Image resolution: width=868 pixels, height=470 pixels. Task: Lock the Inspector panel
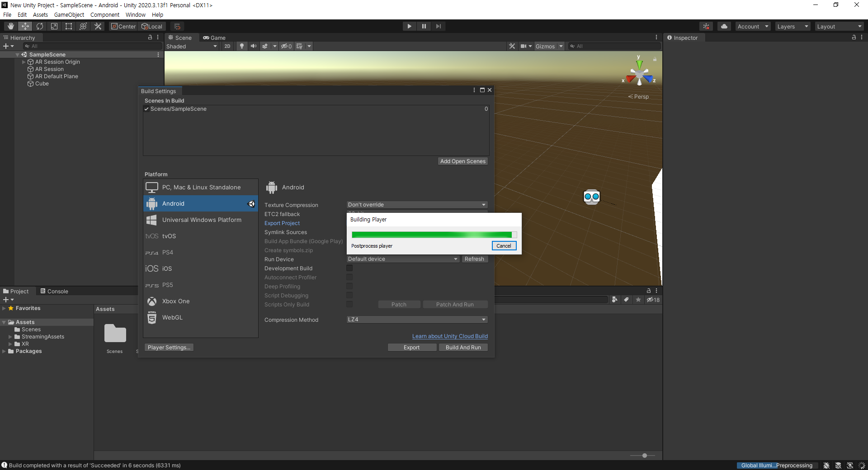point(854,38)
